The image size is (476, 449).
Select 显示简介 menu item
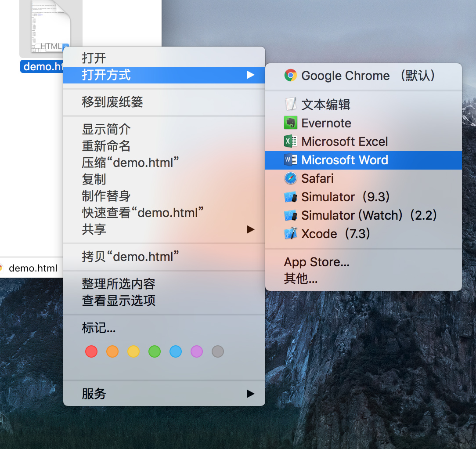click(x=164, y=129)
